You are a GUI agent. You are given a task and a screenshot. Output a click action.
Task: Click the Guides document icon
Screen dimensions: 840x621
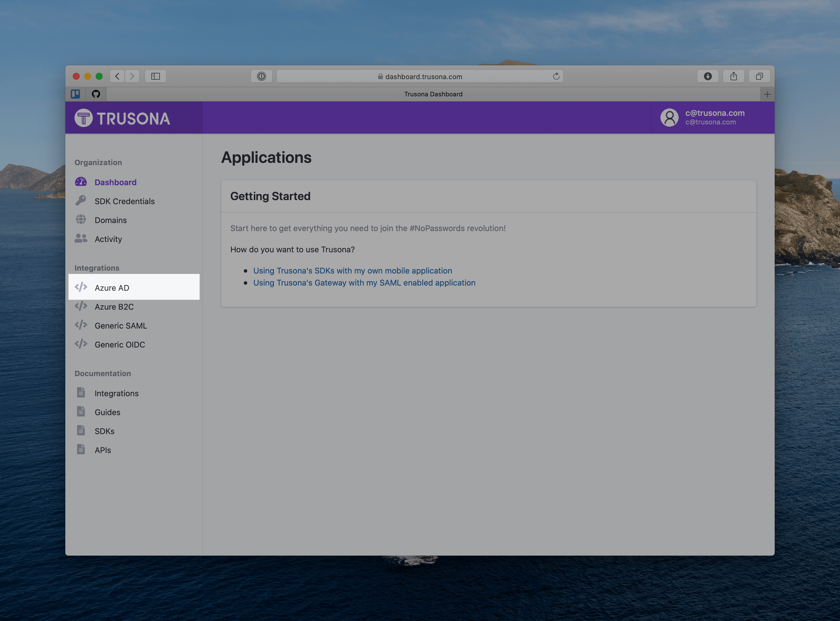(x=81, y=411)
